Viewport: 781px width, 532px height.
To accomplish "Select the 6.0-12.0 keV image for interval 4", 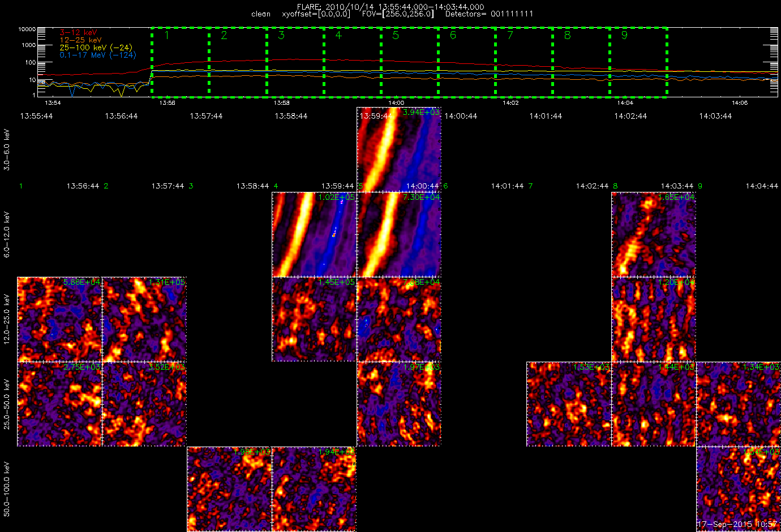I will [314, 234].
